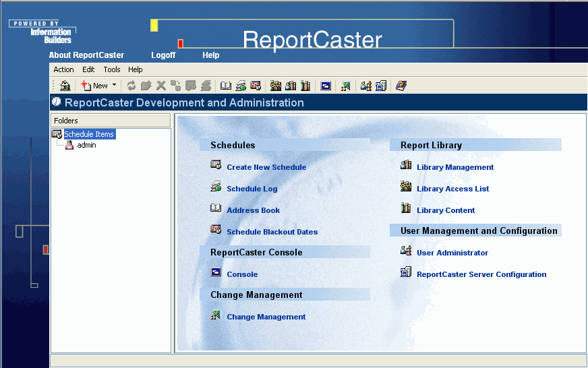Open the Schedule Log link
This screenshot has height=368, width=588.
252,189
